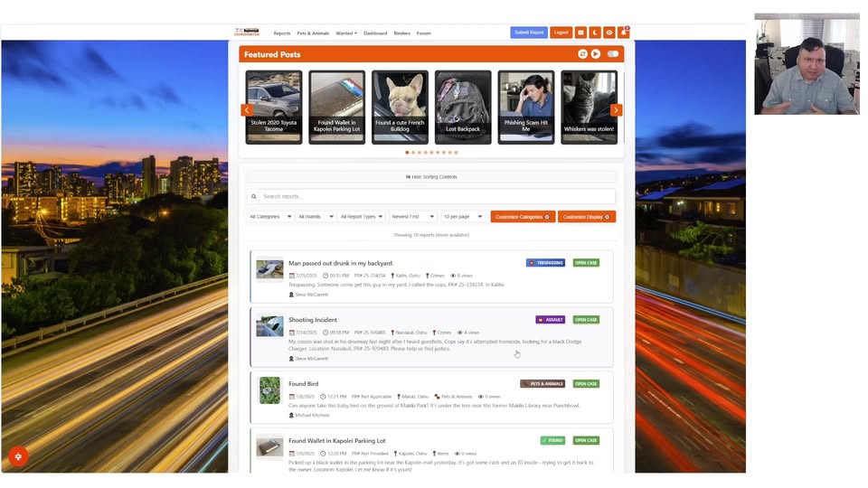Click Found Bird thumbnail image
The width and height of the screenshot is (868, 488).
(x=269, y=390)
